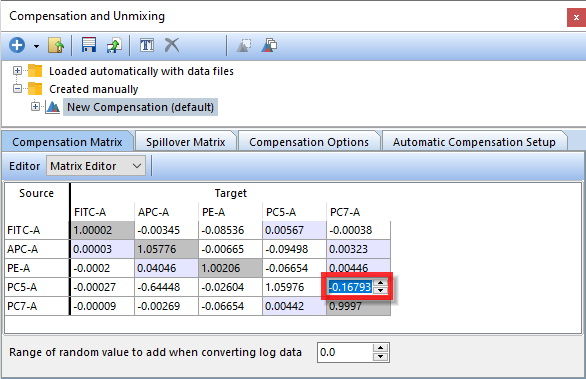Click the Save compensation floppy disk icon
Screen dimensions: 586x379
(89, 45)
